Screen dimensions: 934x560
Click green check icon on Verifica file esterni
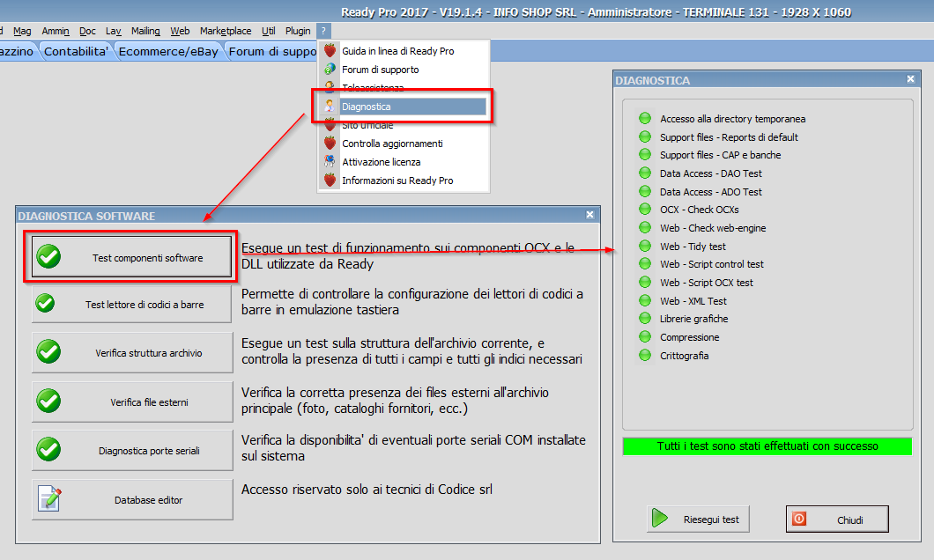coord(48,402)
